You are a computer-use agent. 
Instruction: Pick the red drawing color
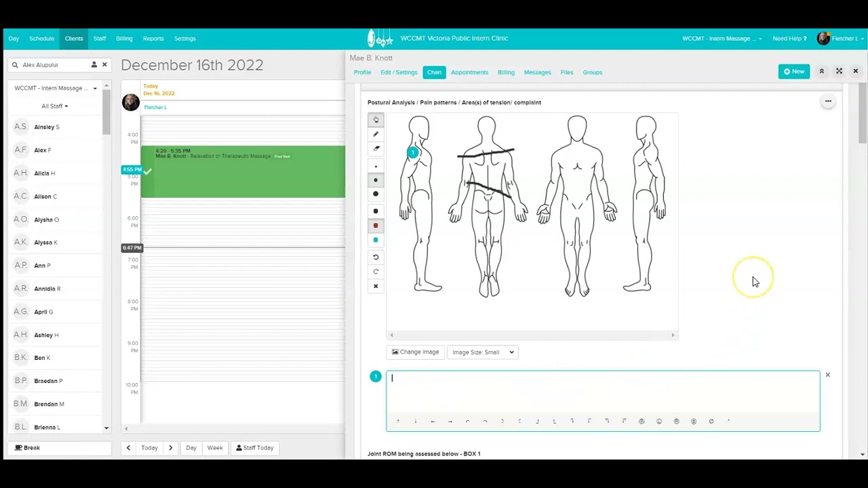(x=376, y=226)
